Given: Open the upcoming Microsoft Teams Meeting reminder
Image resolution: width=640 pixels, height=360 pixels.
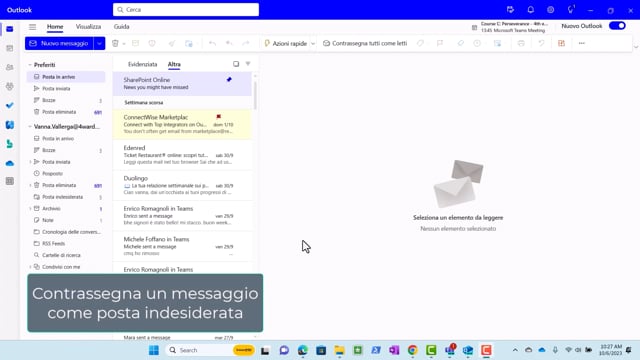Looking at the screenshot, I should 509,27.
